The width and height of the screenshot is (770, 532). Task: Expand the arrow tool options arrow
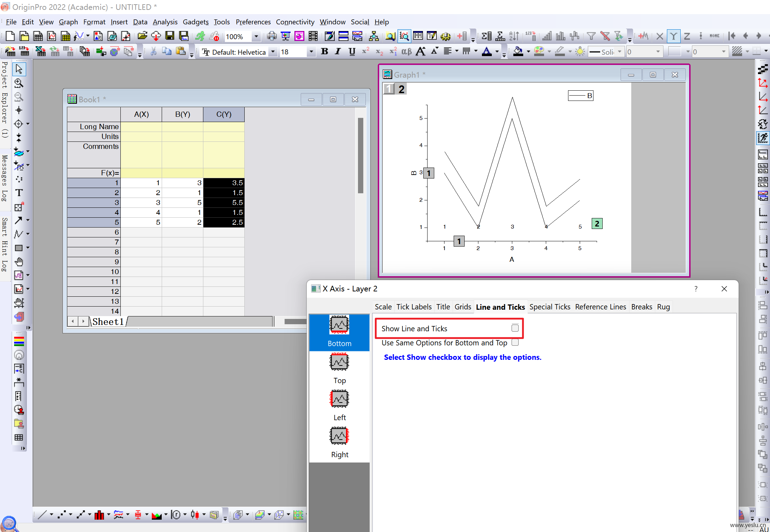(x=28, y=220)
